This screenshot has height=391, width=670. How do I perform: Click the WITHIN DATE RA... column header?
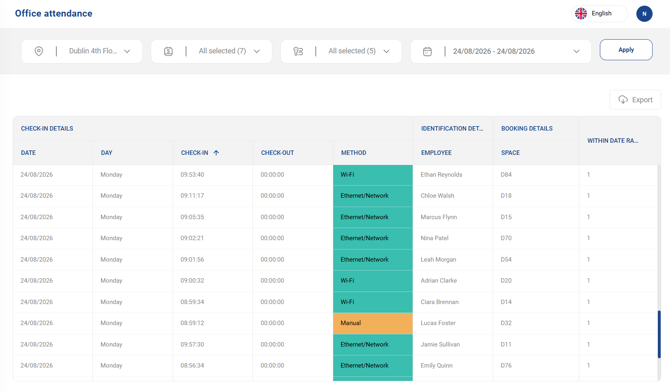click(612, 141)
